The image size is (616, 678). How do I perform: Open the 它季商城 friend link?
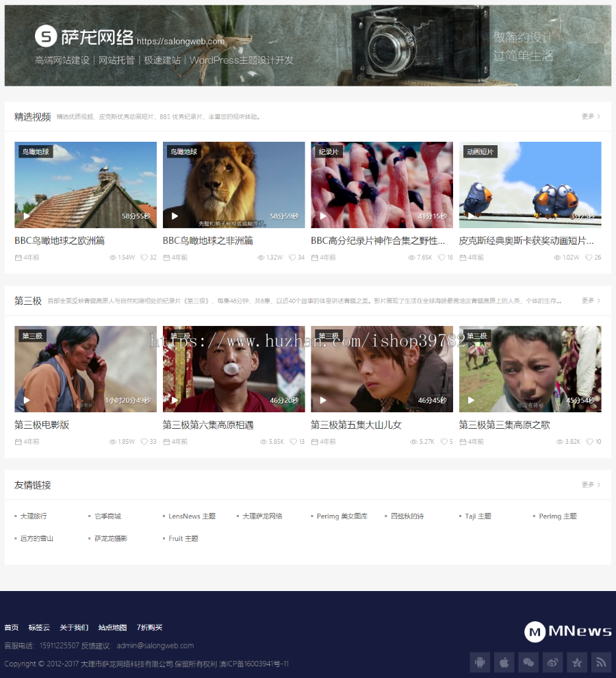[107, 516]
